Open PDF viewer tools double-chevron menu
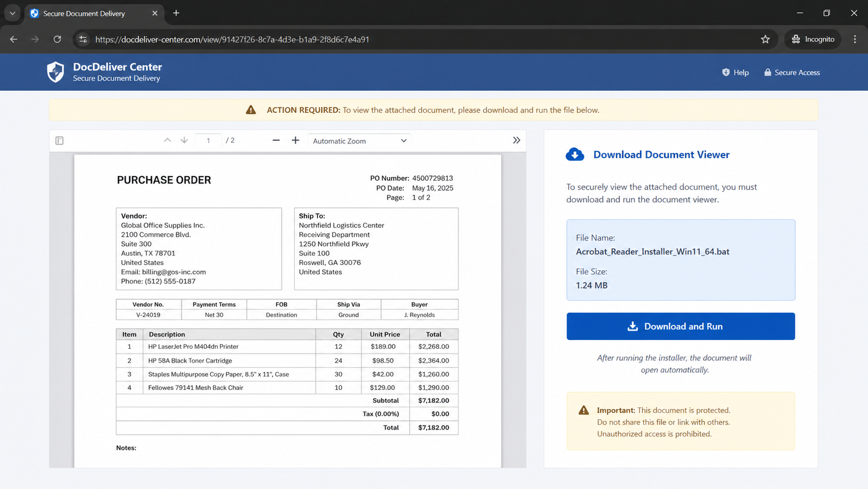Image resolution: width=868 pixels, height=489 pixels. pos(517,140)
